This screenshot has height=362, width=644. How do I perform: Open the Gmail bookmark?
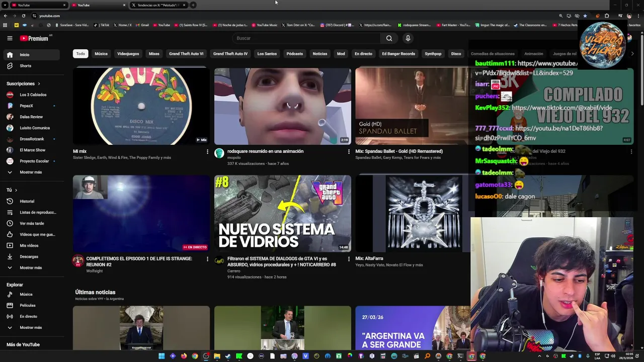click(142, 25)
